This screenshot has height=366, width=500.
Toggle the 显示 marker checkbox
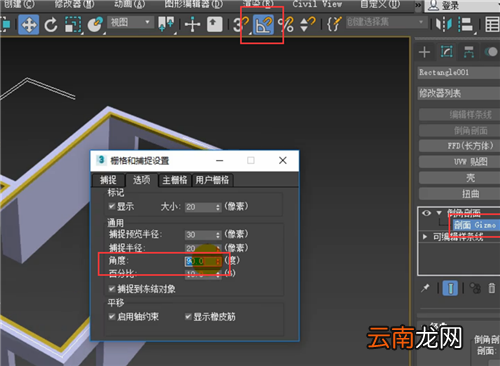112,207
